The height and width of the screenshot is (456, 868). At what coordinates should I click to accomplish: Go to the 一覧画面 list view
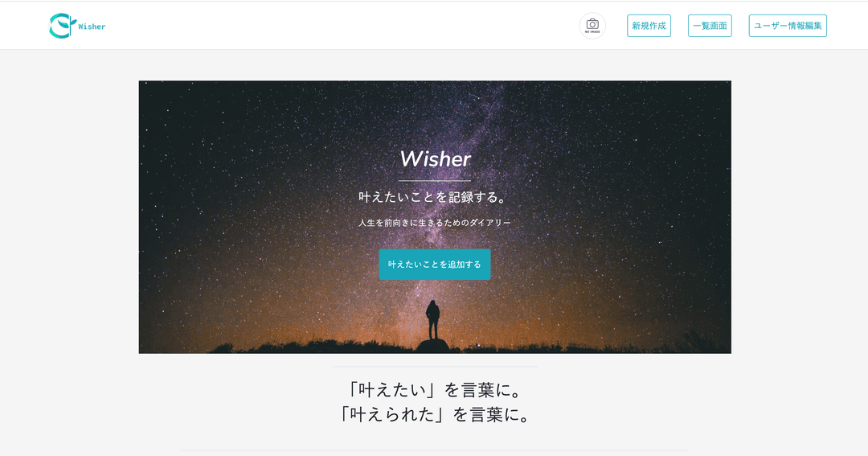[710, 26]
